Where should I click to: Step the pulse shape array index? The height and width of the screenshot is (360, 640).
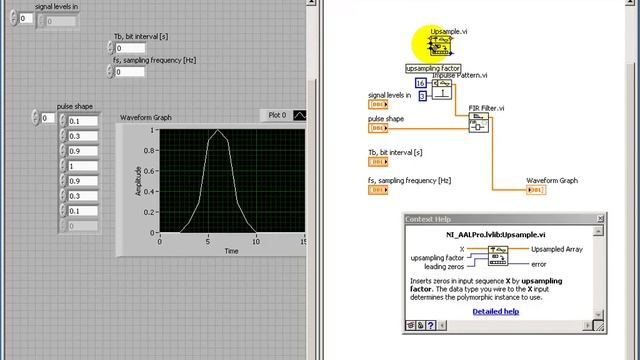(36, 118)
